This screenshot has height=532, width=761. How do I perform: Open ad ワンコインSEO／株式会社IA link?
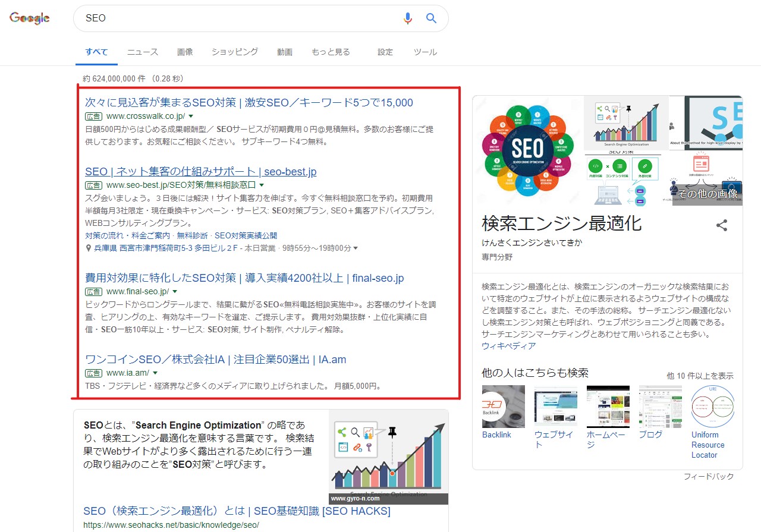tap(215, 359)
